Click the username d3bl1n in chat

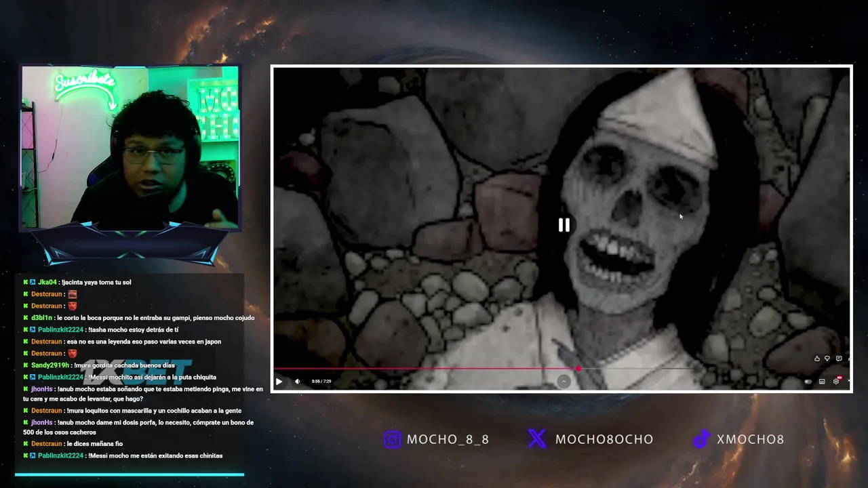click(41, 318)
